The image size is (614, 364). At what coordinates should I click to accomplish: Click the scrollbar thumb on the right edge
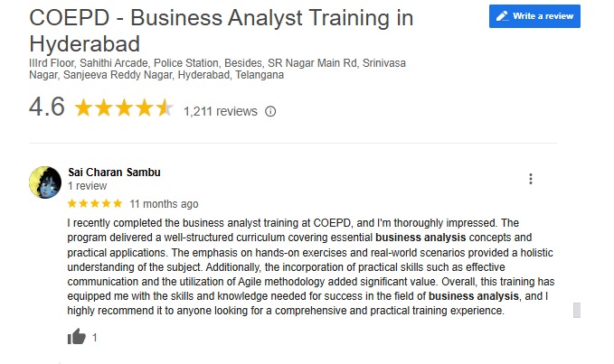[x=576, y=311]
